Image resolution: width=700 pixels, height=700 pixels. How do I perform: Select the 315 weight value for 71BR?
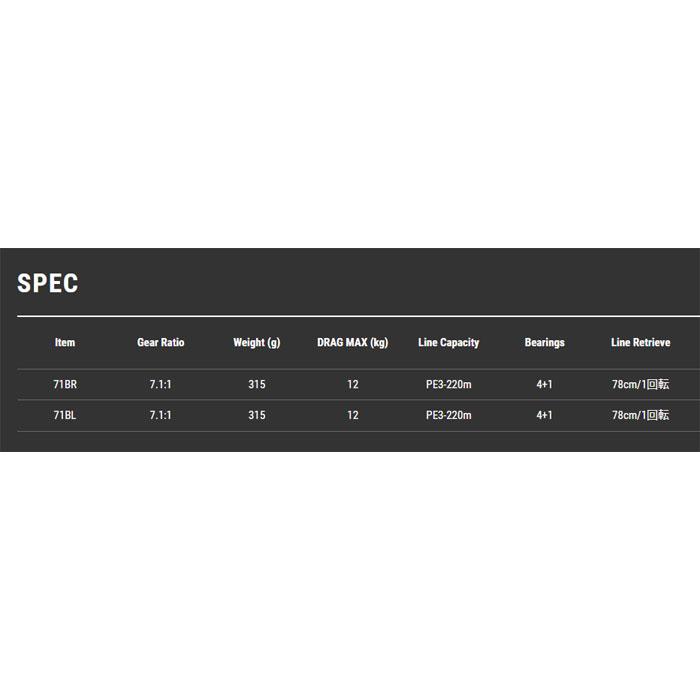[x=257, y=384]
